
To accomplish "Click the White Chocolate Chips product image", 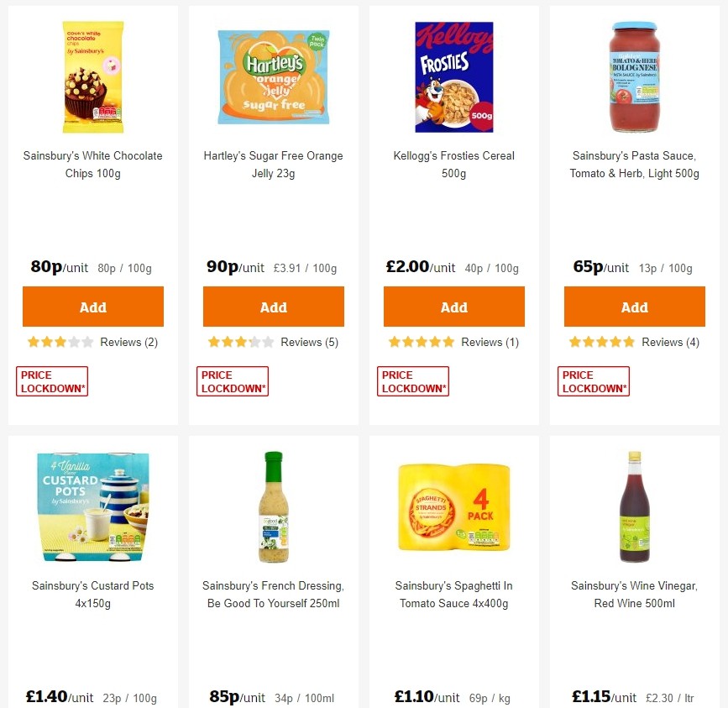I will tap(92, 76).
